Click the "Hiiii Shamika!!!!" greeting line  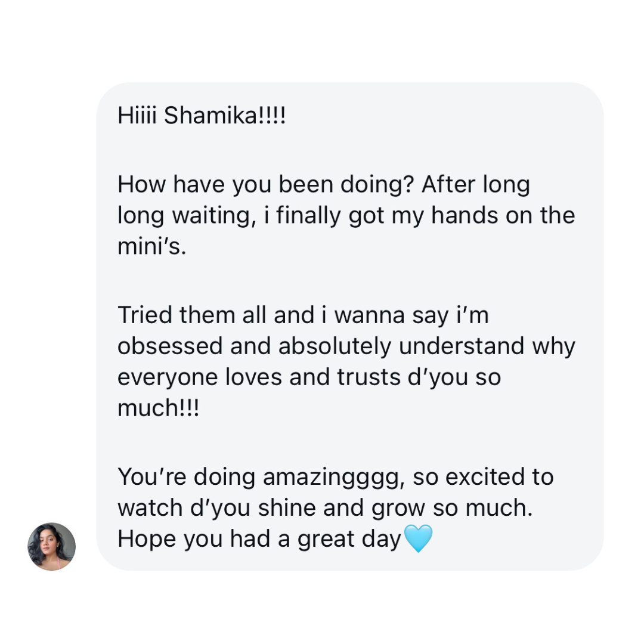(202, 116)
